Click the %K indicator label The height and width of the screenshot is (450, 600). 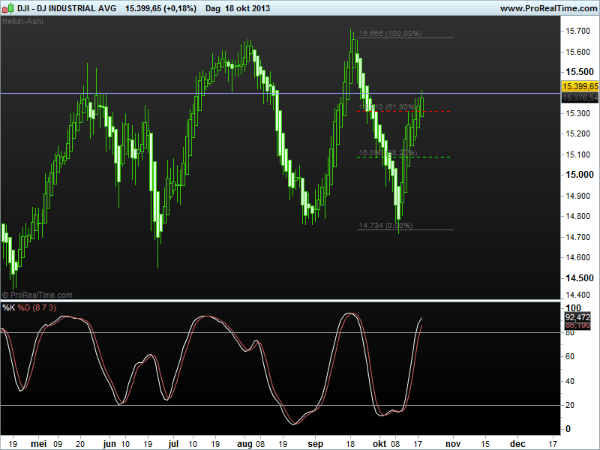pyautogui.click(x=8, y=308)
